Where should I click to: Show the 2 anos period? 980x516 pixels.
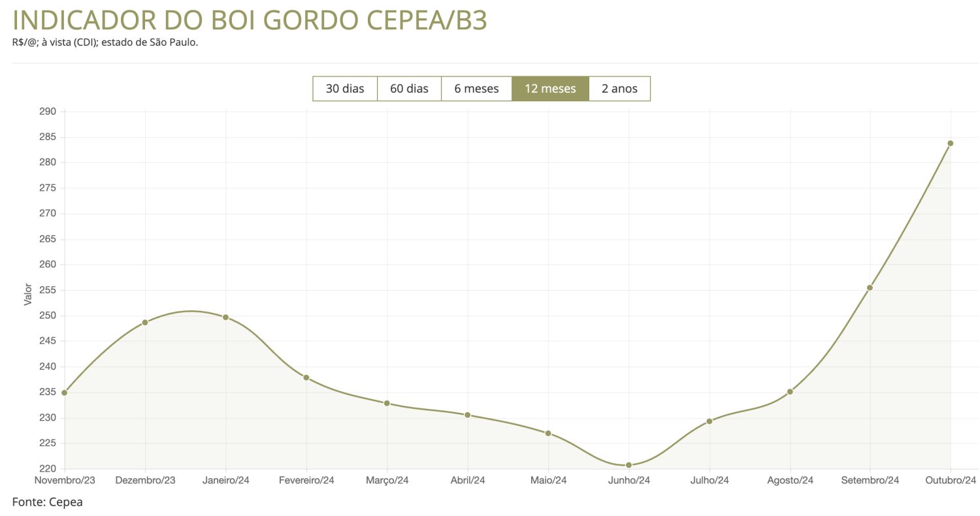pyautogui.click(x=619, y=89)
